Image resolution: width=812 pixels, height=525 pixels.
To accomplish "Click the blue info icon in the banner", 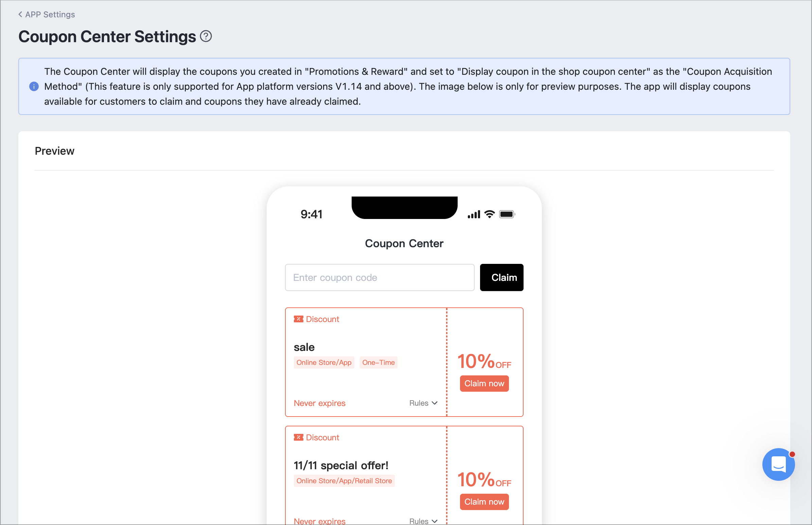I will [x=34, y=87].
